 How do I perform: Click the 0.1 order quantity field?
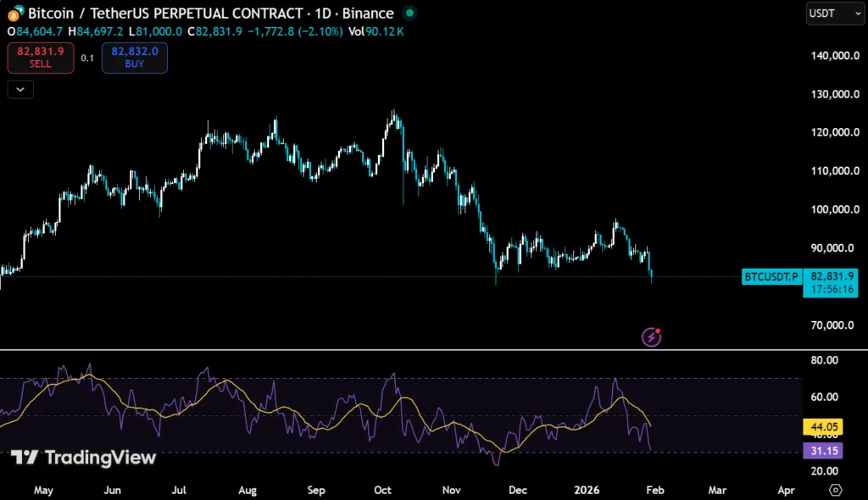86,58
